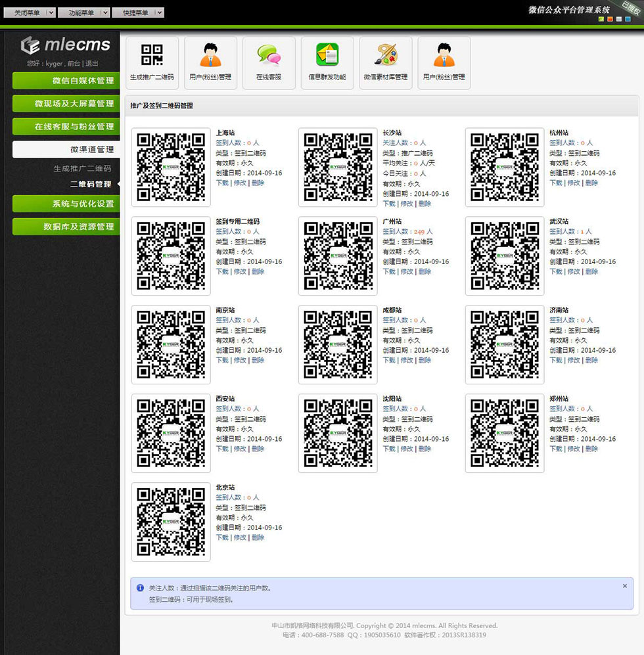Download the 上海站 QR code via 下载
This screenshot has height=655, width=644.
tap(222, 183)
